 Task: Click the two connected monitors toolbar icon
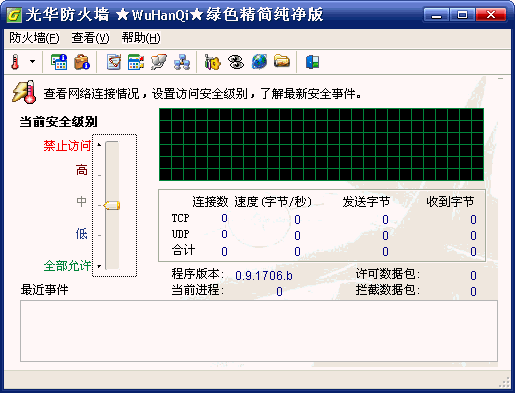click(x=158, y=62)
